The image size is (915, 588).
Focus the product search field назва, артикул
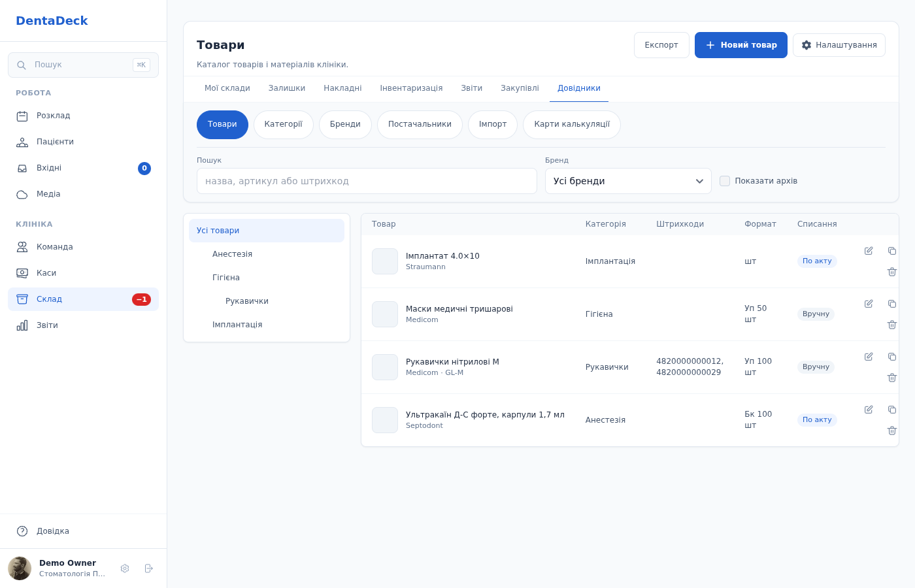(367, 181)
